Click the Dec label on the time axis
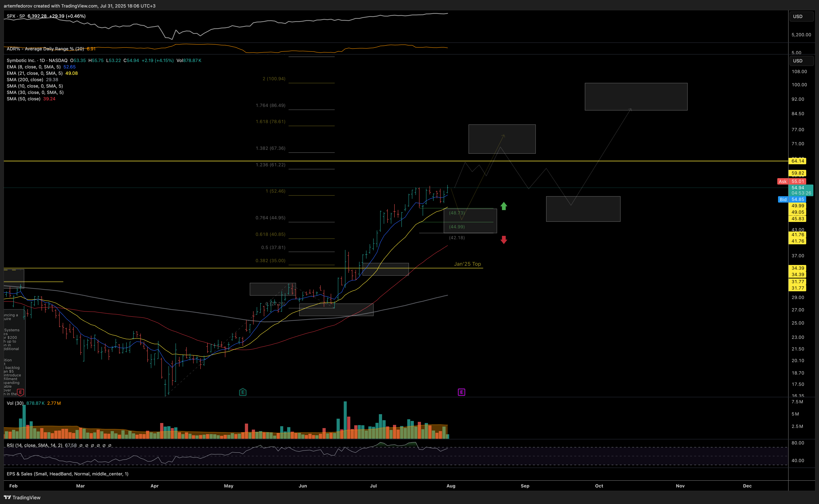 pos(747,486)
